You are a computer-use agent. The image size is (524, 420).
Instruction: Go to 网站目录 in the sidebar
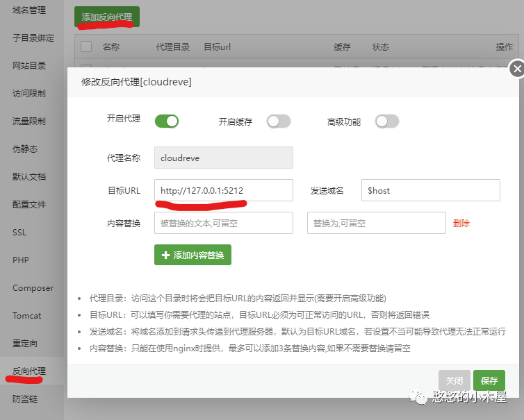29,66
